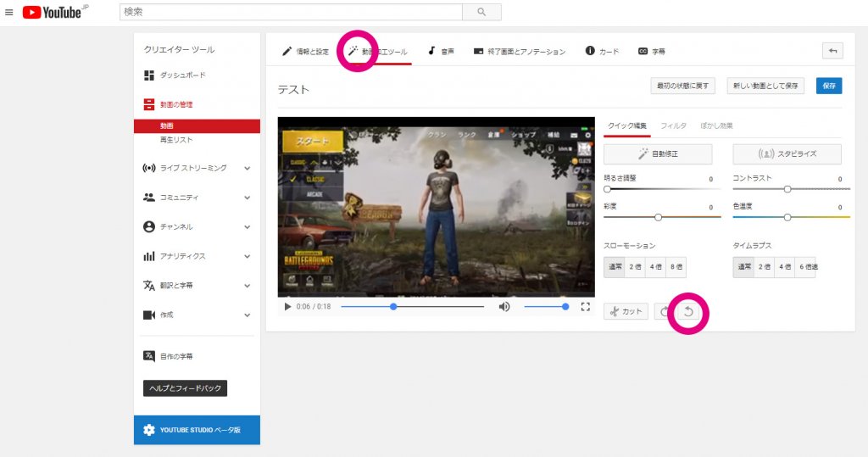Rotate video left with counterclockwise icon

point(688,312)
